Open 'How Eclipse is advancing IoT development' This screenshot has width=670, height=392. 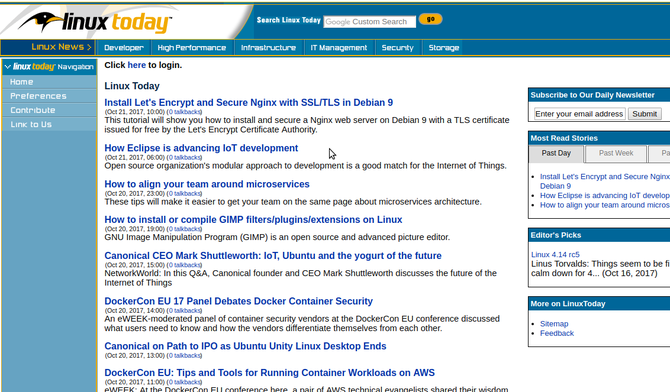point(201,148)
